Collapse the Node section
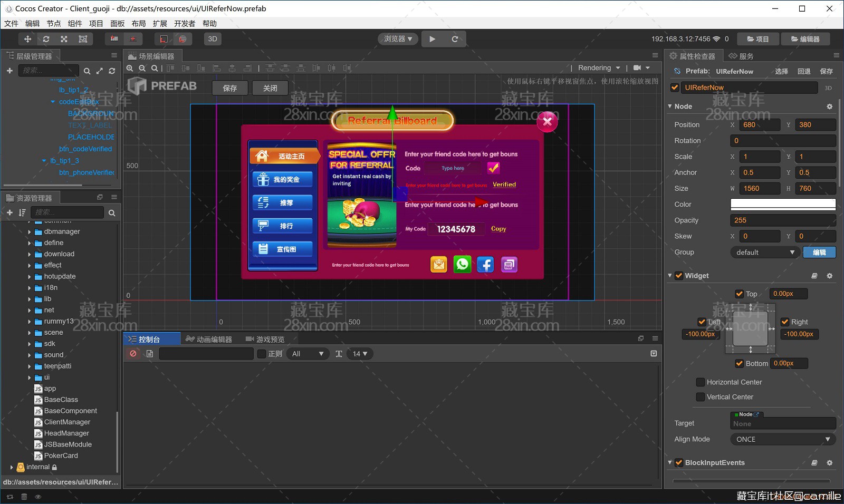 point(670,106)
